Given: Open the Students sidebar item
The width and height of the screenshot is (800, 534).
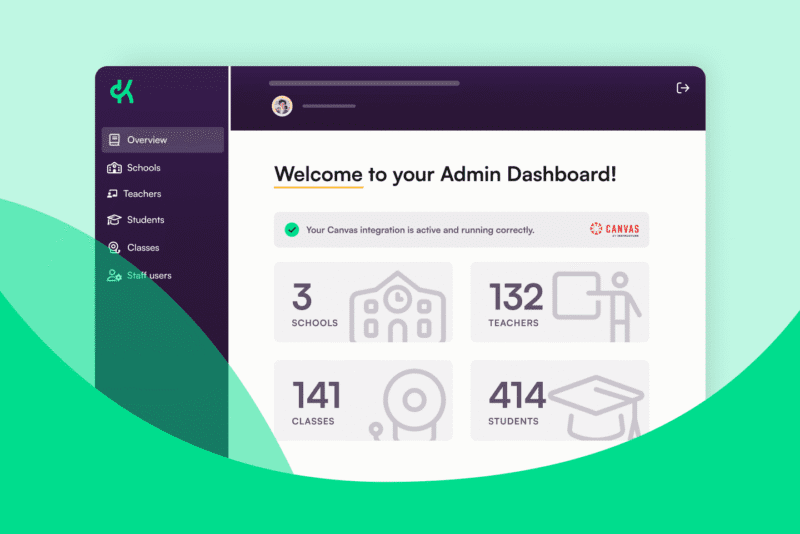Looking at the screenshot, I should pos(136,220).
